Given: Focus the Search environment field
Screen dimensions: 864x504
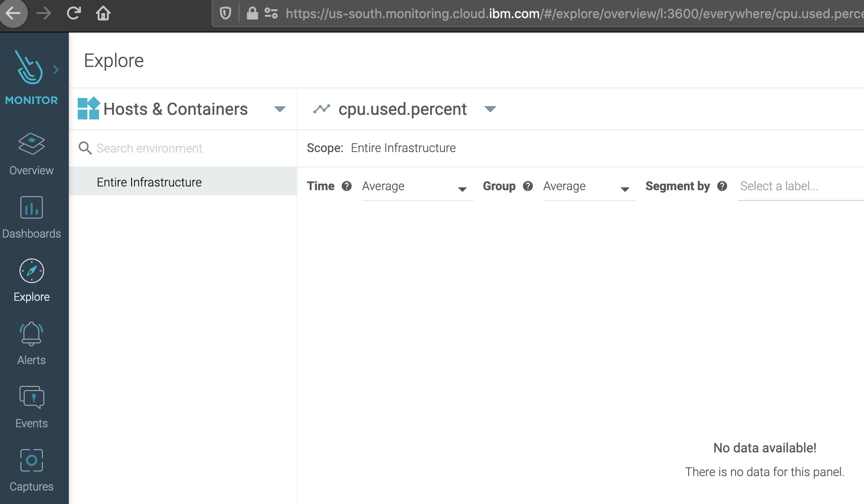Looking at the screenshot, I should [x=183, y=148].
